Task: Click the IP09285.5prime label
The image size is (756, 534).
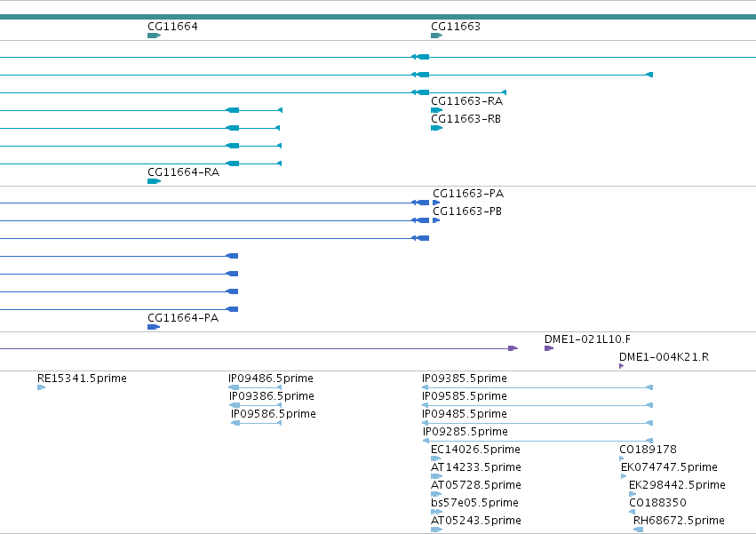Action: click(466, 432)
